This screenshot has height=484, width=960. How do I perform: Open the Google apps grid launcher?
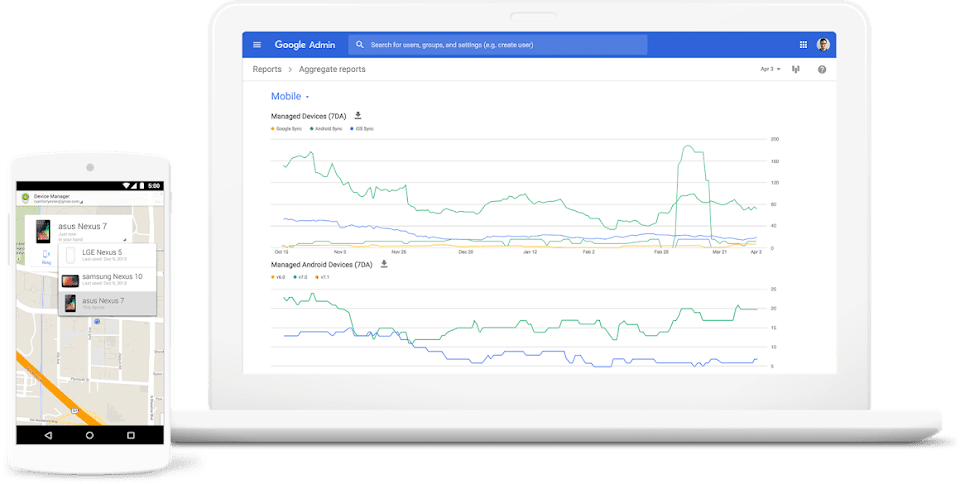point(803,45)
